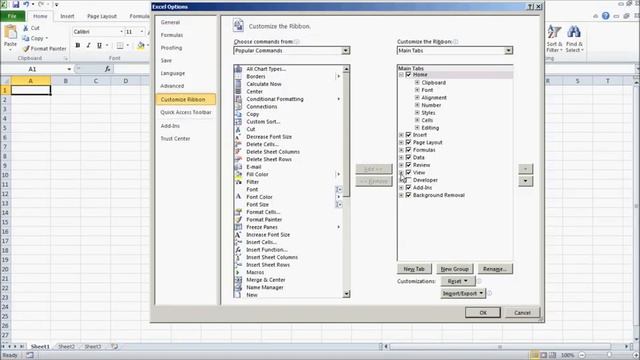Select the Fill Color command
The height and width of the screenshot is (360, 640).
coord(257,174)
